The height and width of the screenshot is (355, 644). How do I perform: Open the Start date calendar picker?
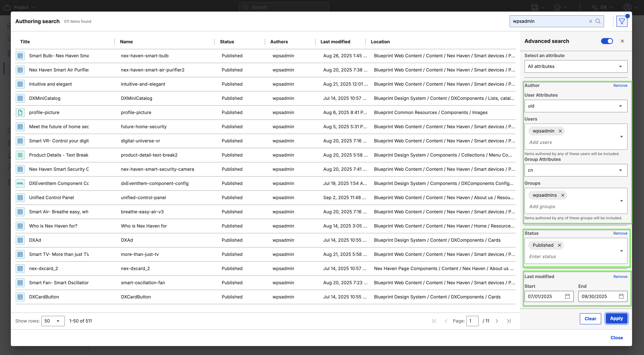click(567, 296)
